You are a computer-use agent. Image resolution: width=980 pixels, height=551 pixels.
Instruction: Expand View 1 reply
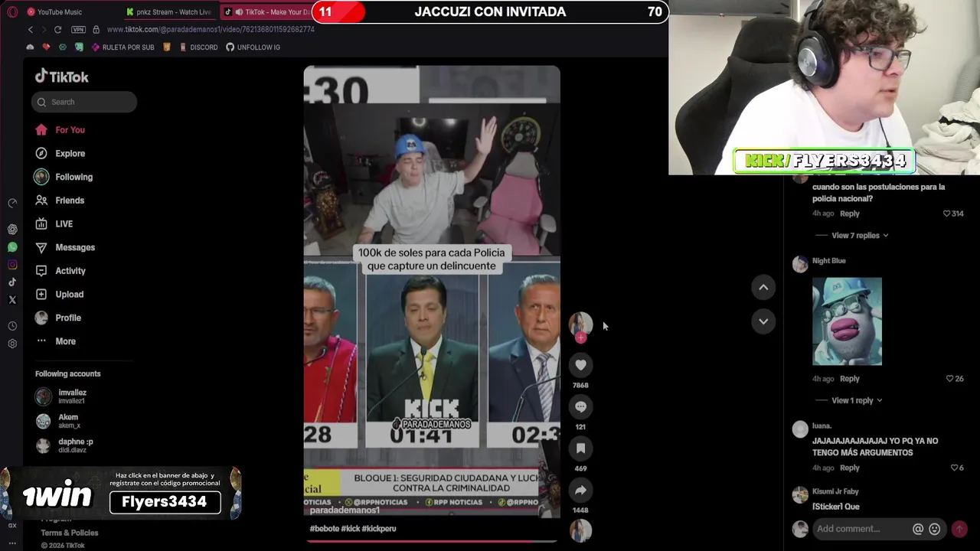click(x=857, y=400)
